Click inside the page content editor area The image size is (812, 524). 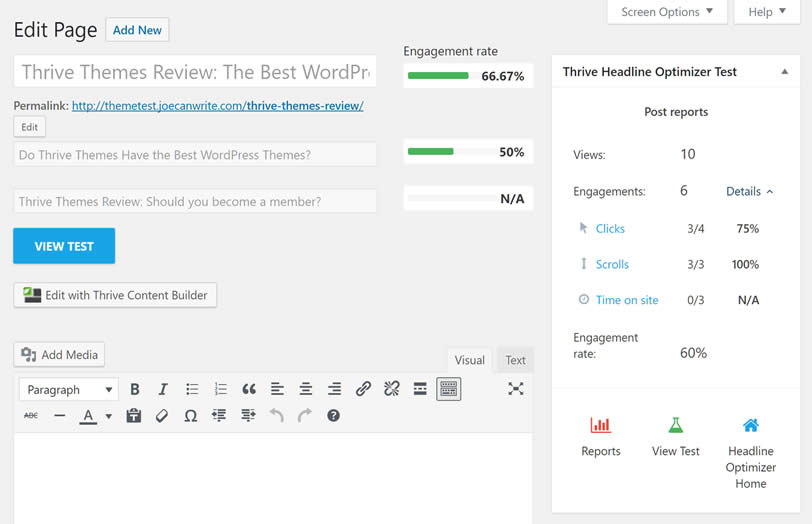tap(273, 478)
